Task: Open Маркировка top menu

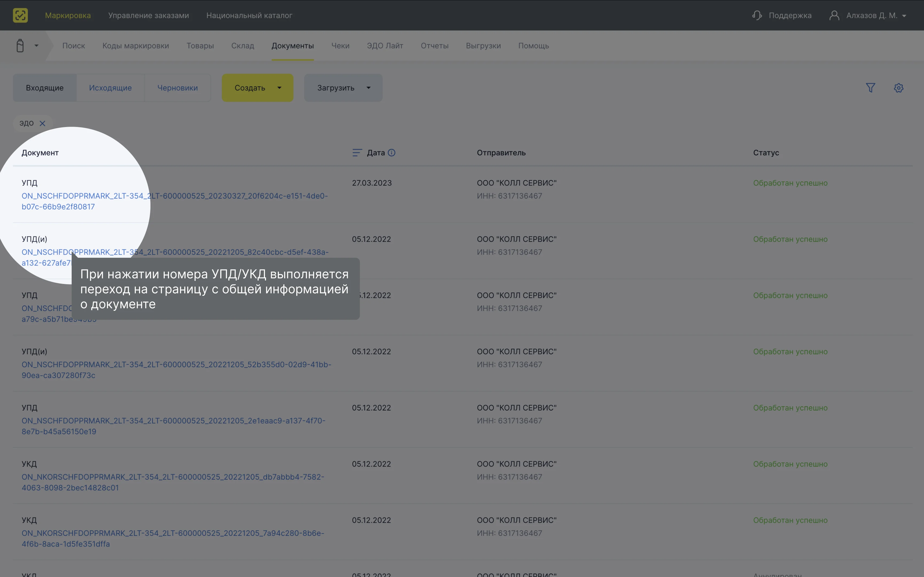Action: (68, 15)
